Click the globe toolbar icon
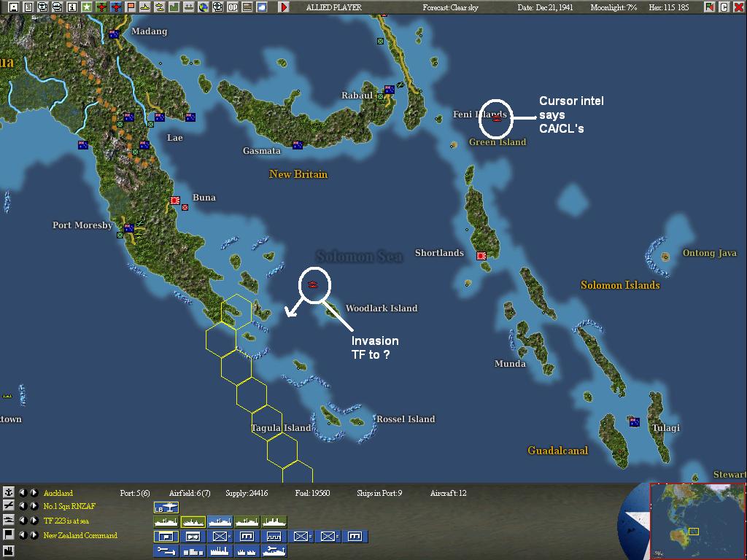The height and width of the screenshot is (560, 747). pos(204,7)
